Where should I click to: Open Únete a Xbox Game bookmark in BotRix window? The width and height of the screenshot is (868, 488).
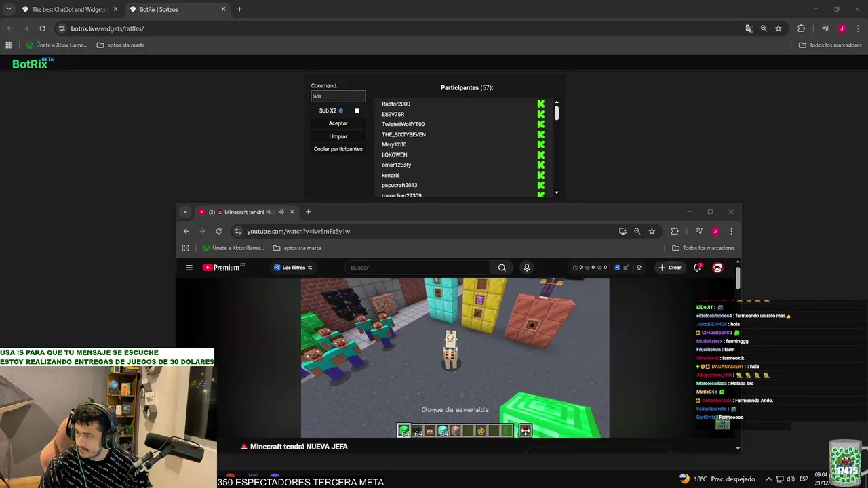pos(57,45)
